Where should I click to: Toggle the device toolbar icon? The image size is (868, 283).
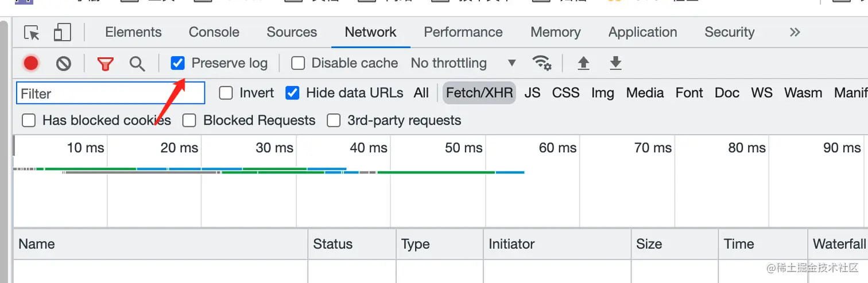62,33
